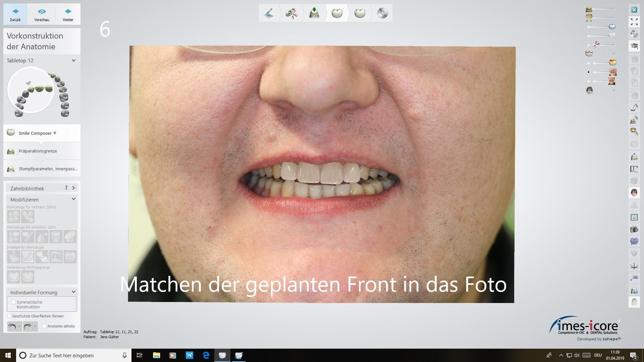Click the axis crosshair icon in right toolbar
Image resolution: width=644 pixels, height=362 pixels.
pyautogui.click(x=634, y=266)
